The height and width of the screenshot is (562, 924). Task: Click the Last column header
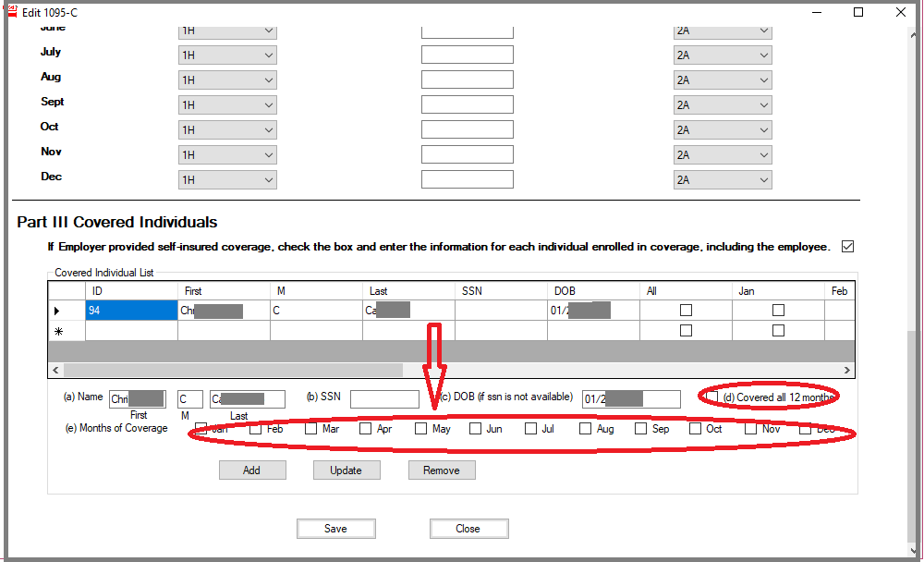pyautogui.click(x=407, y=291)
